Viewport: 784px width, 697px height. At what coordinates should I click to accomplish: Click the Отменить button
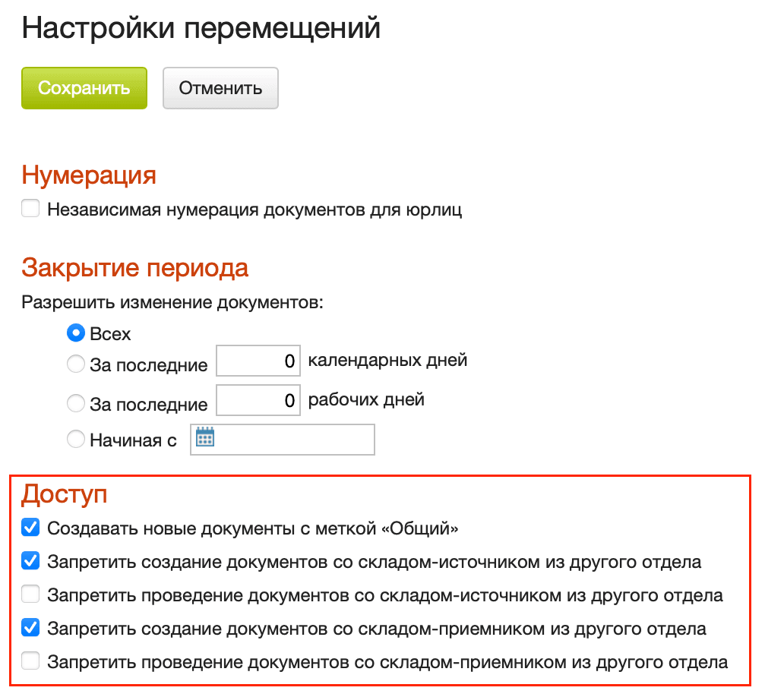point(220,87)
